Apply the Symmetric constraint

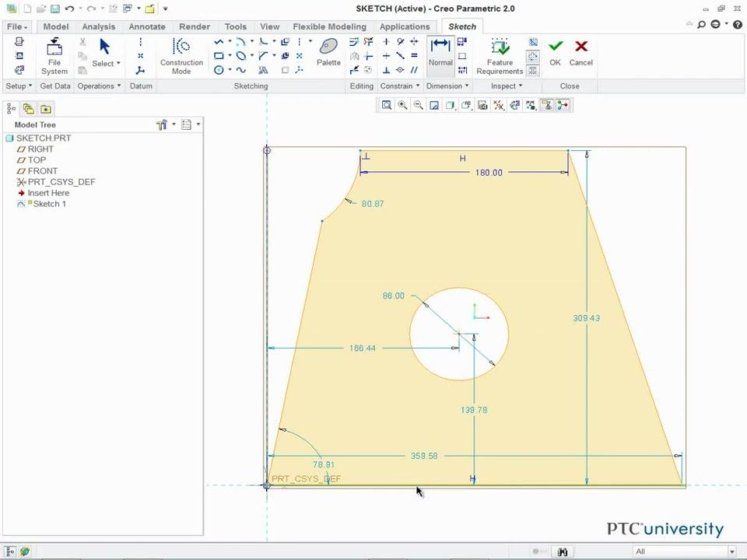click(414, 42)
